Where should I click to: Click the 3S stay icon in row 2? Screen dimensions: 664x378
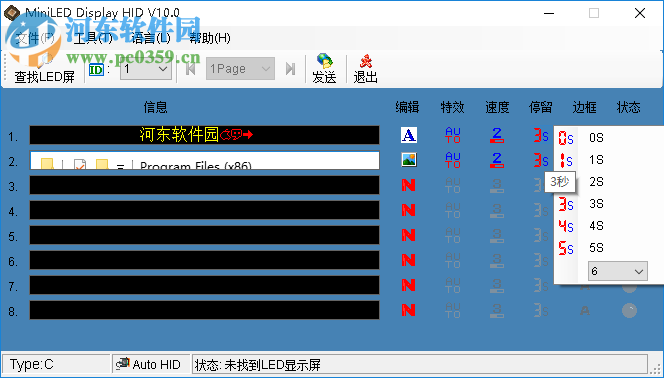(x=541, y=160)
